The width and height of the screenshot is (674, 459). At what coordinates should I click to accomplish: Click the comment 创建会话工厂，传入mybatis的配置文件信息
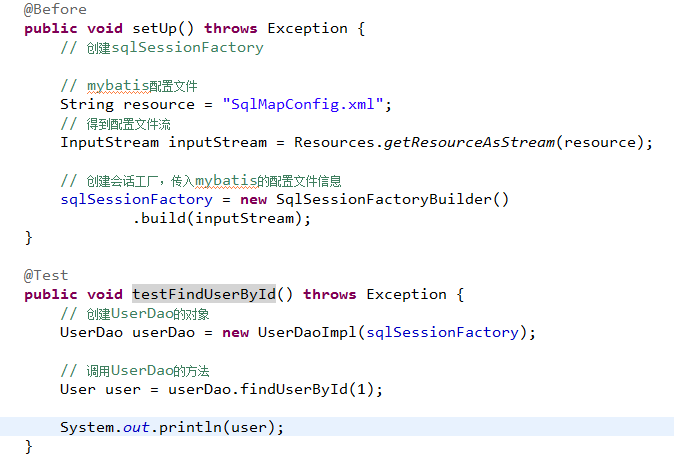(201, 181)
